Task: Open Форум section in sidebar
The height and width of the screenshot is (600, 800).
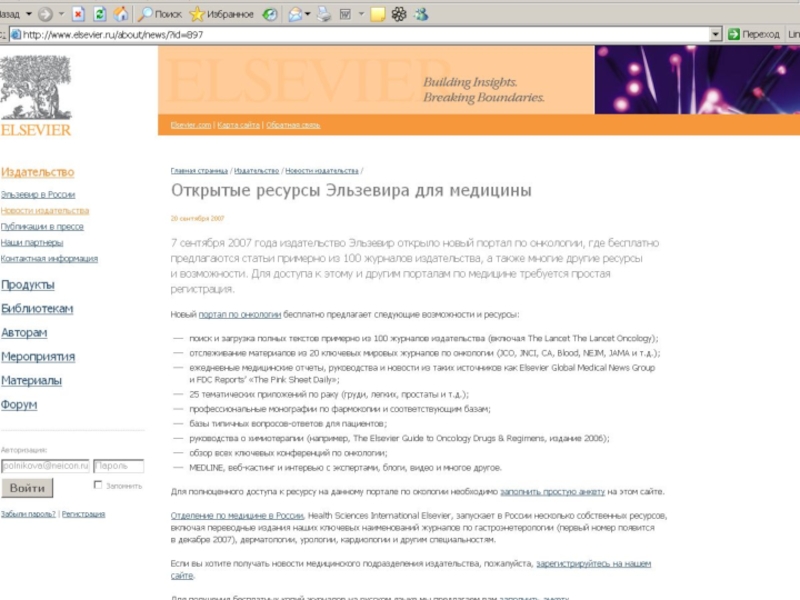Action: [19, 405]
